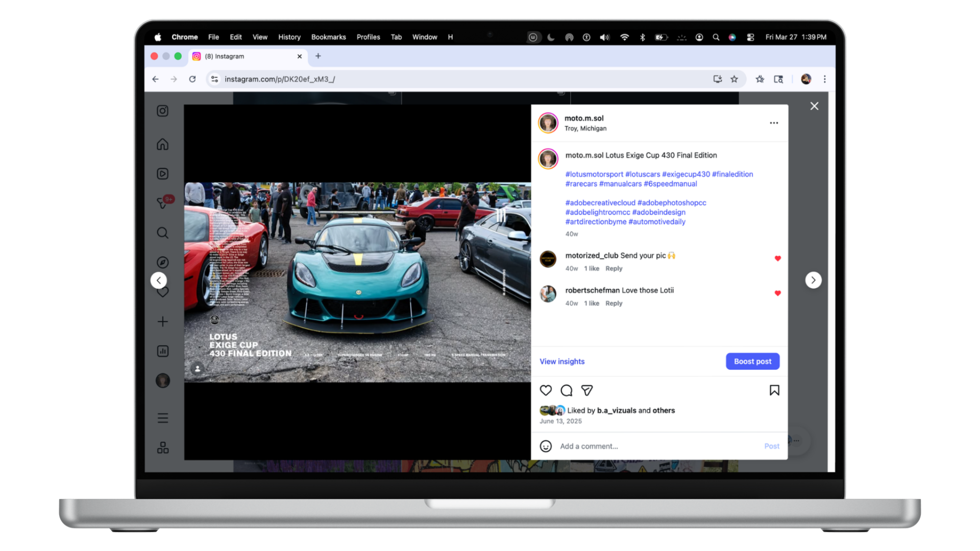Save the post with bookmark icon

774,390
